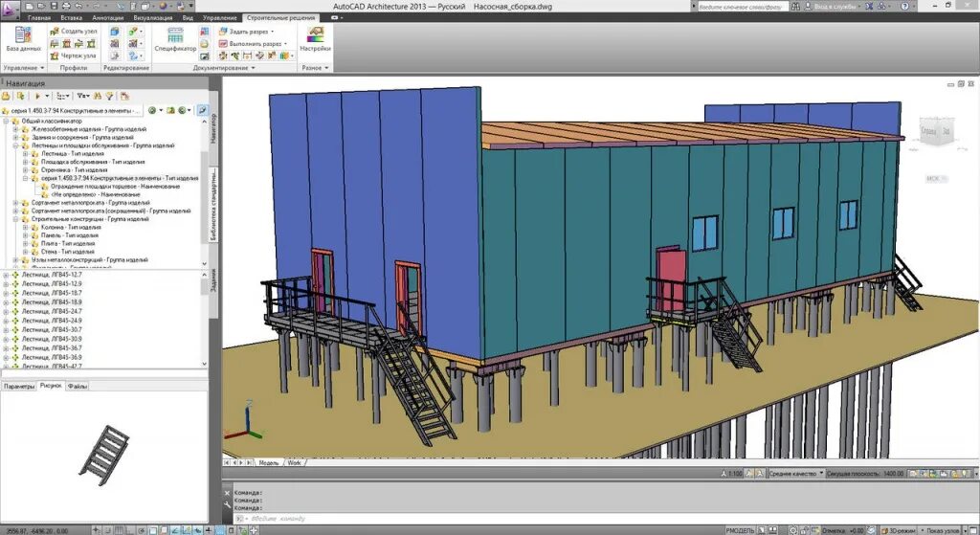Open the Спецификатор tool
The width and height of the screenshot is (980, 535).
(x=175, y=39)
